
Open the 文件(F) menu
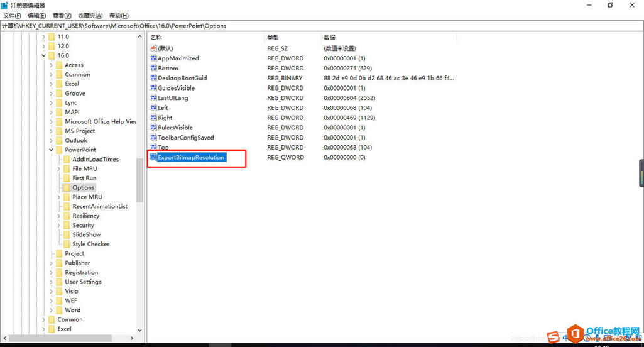(12, 16)
